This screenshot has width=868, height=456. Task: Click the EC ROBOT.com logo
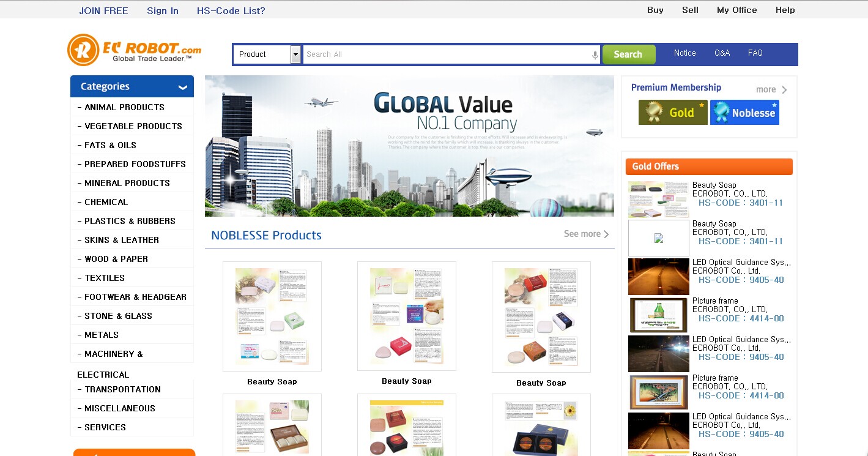point(135,50)
